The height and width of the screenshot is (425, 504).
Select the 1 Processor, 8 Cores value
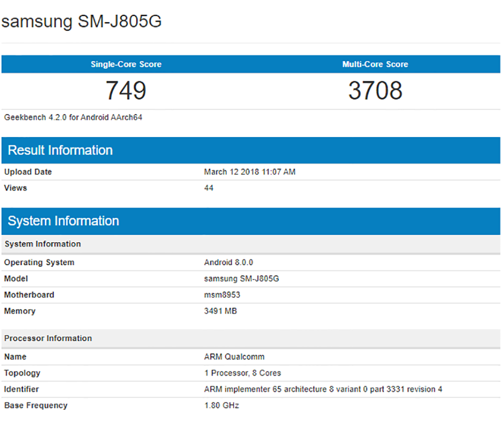pyautogui.click(x=243, y=373)
